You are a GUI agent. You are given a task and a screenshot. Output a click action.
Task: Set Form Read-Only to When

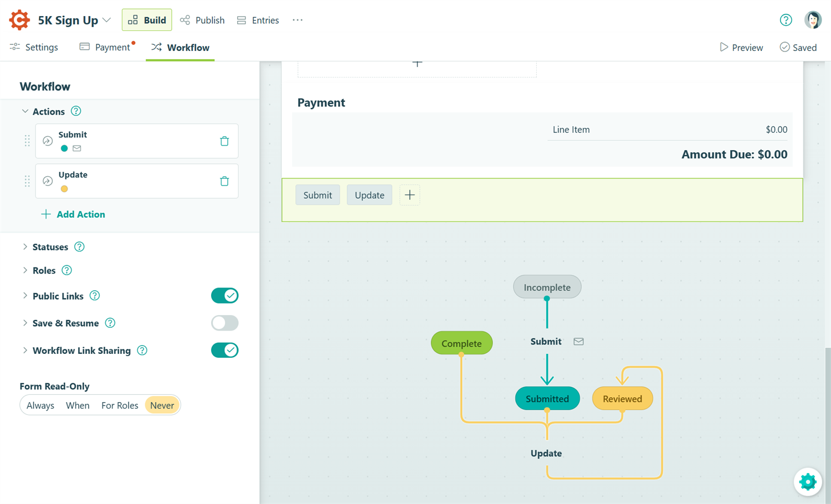(x=78, y=405)
